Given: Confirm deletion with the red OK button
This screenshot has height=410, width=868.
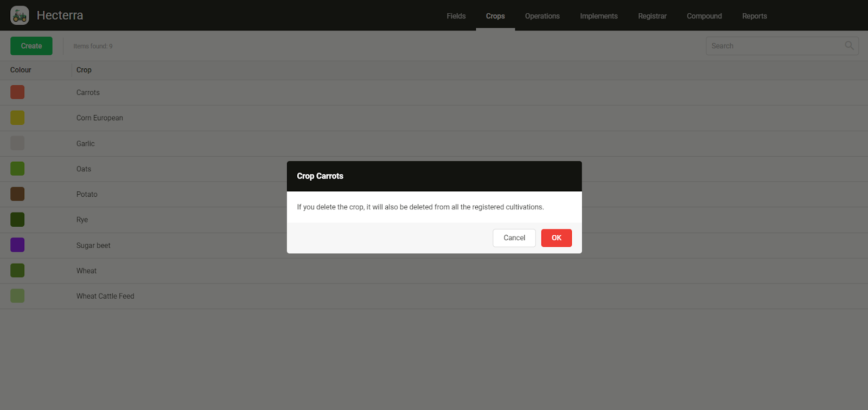Looking at the screenshot, I should [556, 238].
